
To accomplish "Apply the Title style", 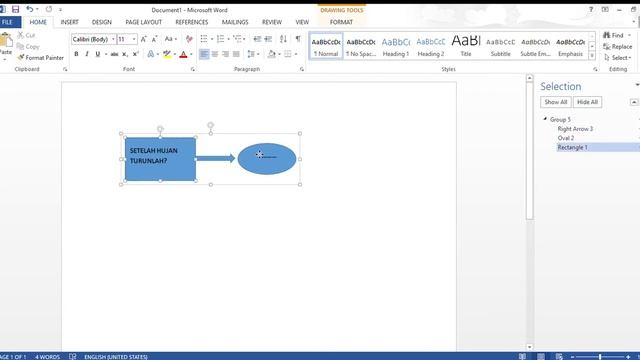I will tap(466, 46).
